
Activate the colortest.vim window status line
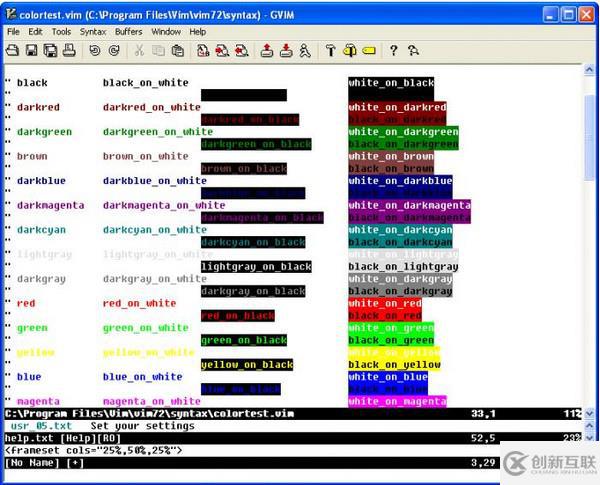(293, 413)
